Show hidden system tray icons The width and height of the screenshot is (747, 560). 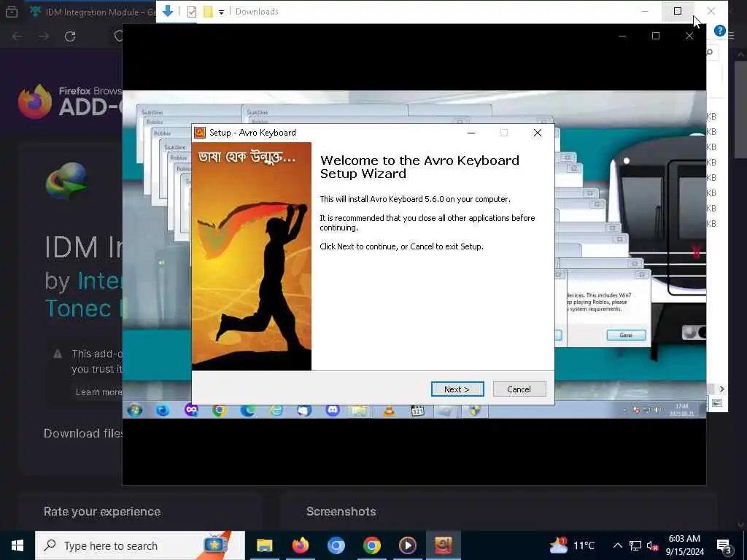(x=617, y=545)
